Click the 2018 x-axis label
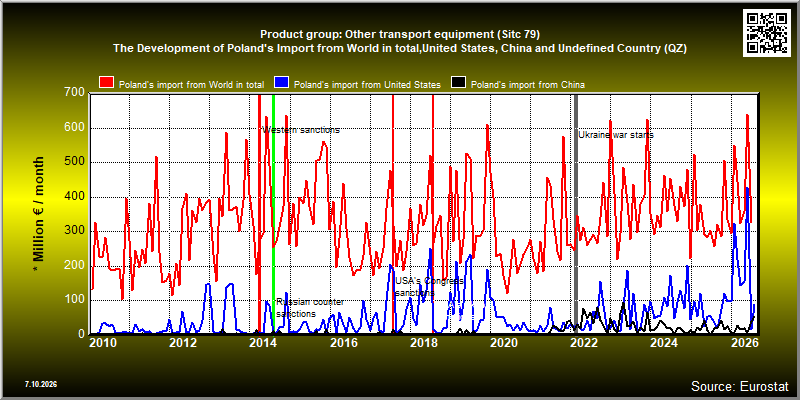The image size is (800, 400). pos(423,343)
